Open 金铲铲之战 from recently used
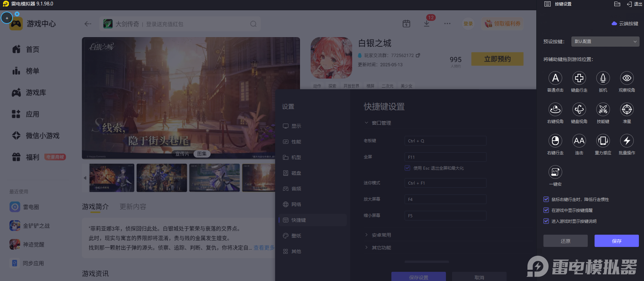Image resolution: width=644 pixels, height=281 pixels. tap(30, 225)
